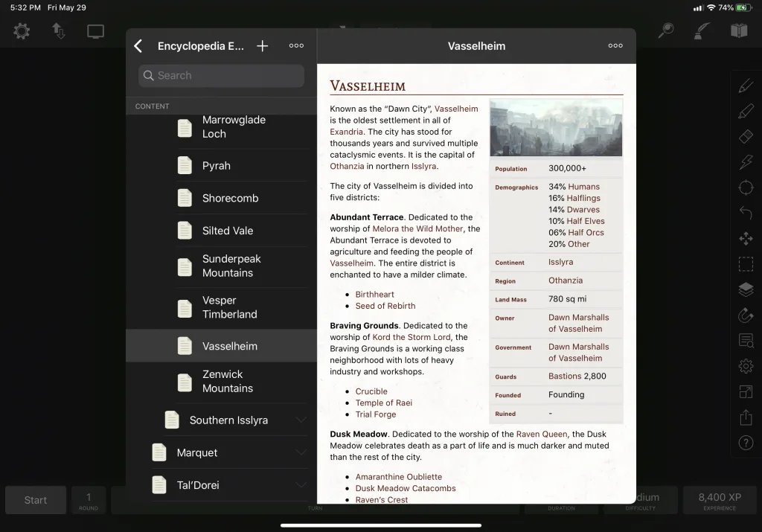Follow the Othanzia link in the Region row
This screenshot has height=532, width=762.
566,281
